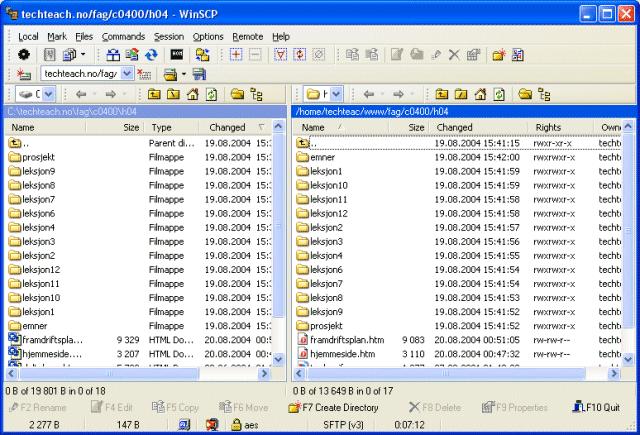This screenshot has width=640, height=435.
Task: Go to parent directory in remote panel
Action: (441, 94)
